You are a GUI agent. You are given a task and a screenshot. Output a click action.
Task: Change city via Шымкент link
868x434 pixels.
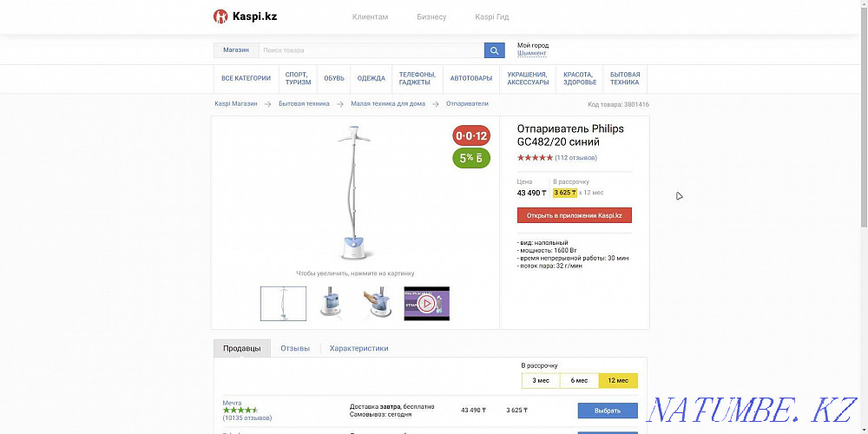coord(532,54)
